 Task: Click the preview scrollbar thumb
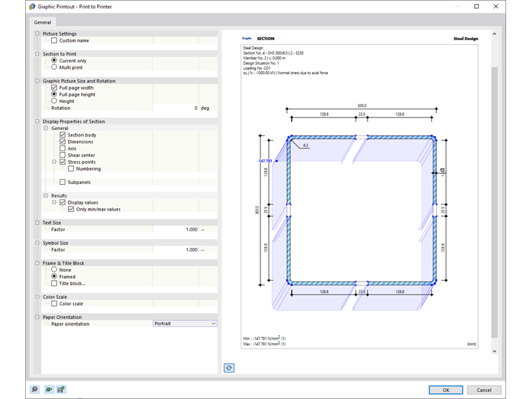[x=494, y=202]
